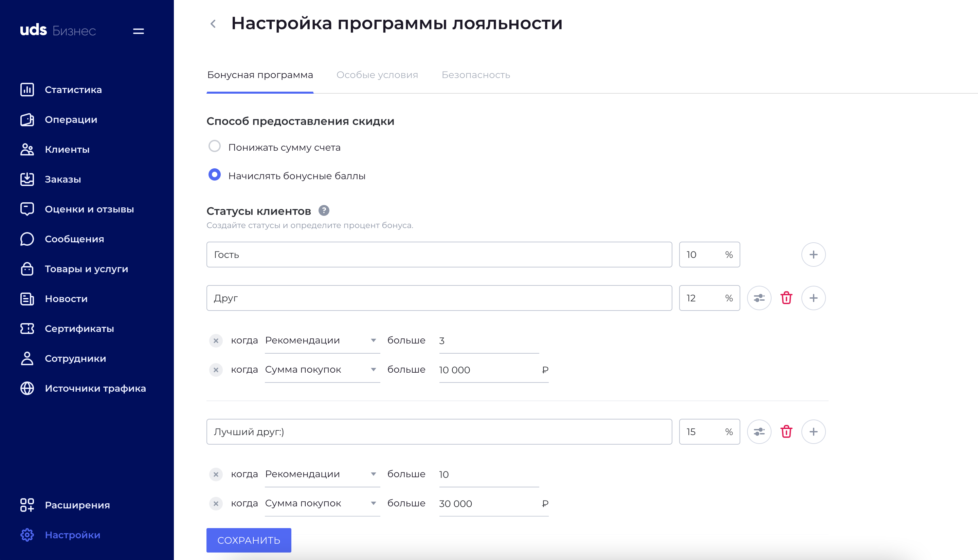Click the delete icon for 'Лучший друг' status
The image size is (978, 560).
(x=786, y=432)
